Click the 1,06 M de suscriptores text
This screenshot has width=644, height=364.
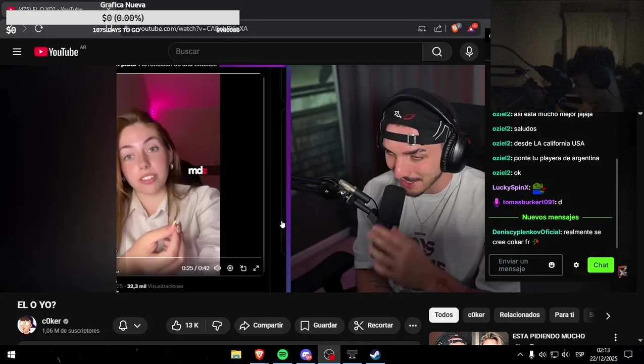(71, 331)
